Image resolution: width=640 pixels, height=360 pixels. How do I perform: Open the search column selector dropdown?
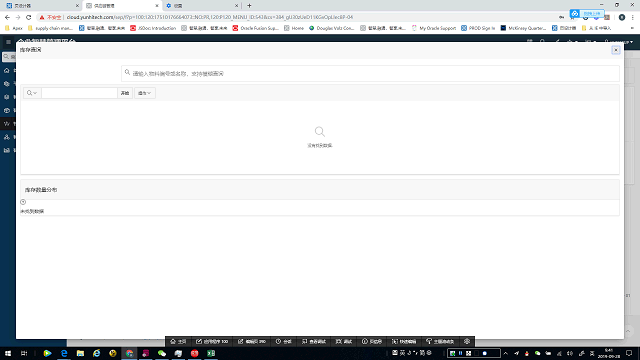(x=32, y=93)
